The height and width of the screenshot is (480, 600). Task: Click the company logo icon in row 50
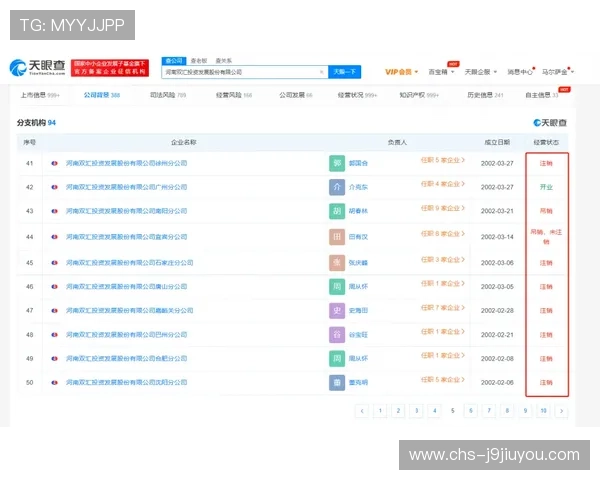click(54, 382)
